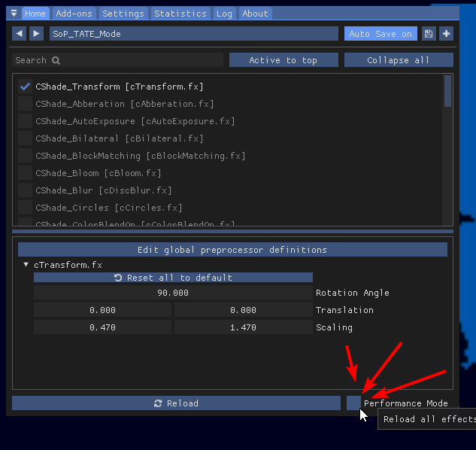Click Reset all to default

tap(173, 278)
